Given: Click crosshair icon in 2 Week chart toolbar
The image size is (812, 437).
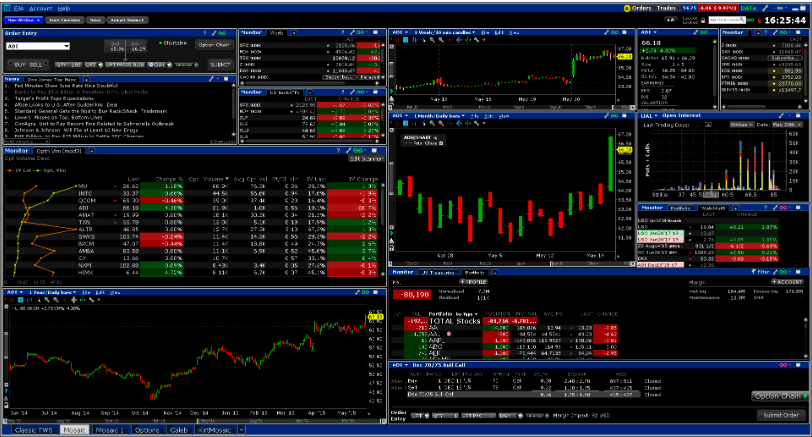Looking at the screenshot, I should pos(397,40).
